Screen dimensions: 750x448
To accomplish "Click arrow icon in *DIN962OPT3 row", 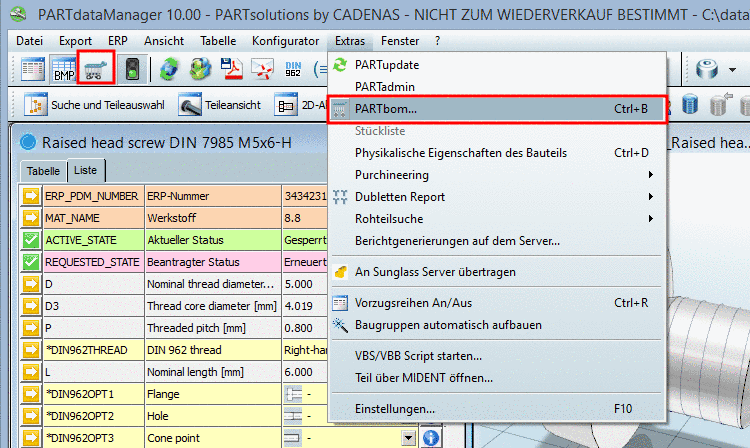I will (x=31, y=438).
